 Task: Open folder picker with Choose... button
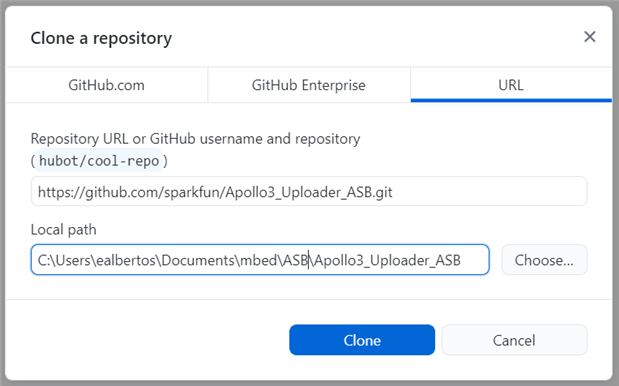(x=544, y=260)
